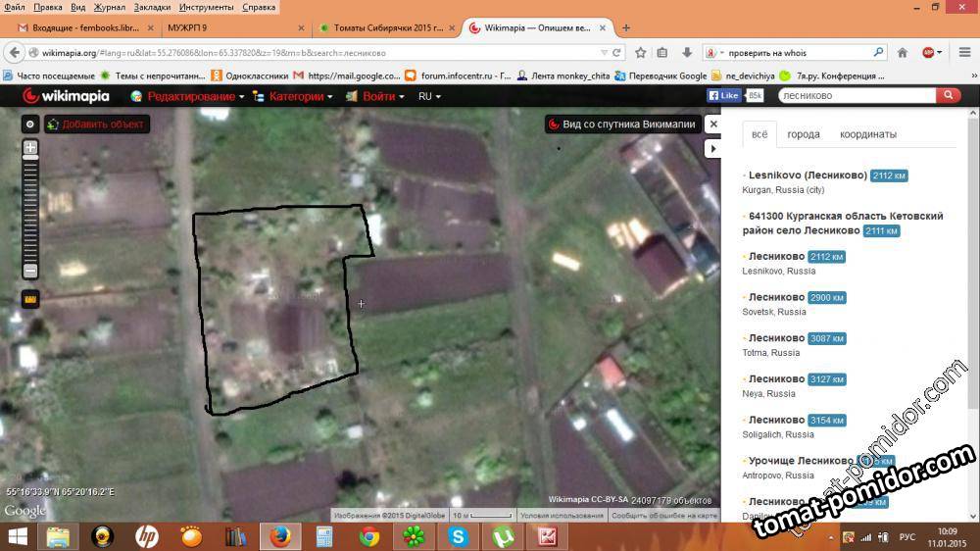The width and height of the screenshot is (980, 551).
Task: Open the RU language dropdown
Action: (429, 96)
